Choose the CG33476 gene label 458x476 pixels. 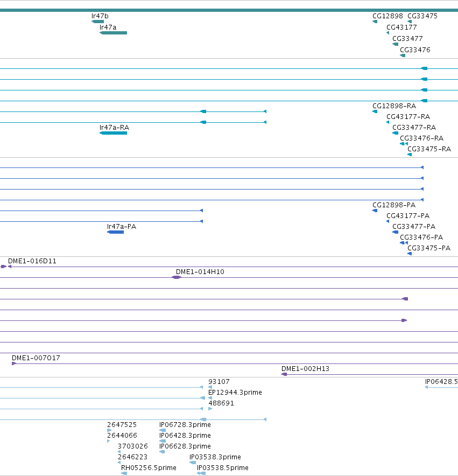pyautogui.click(x=415, y=50)
